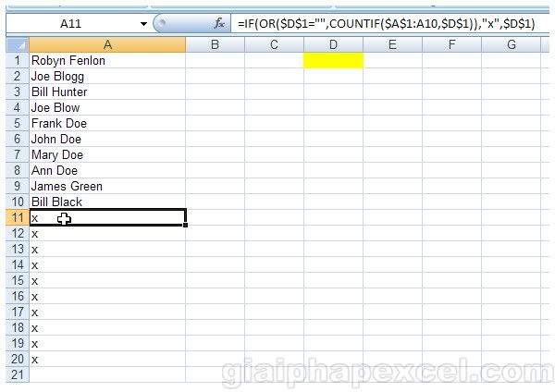Screen dimensions: 555x392
Task: Click cell containing Robyn Fenlon
Action: pyautogui.click(x=107, y=60)
